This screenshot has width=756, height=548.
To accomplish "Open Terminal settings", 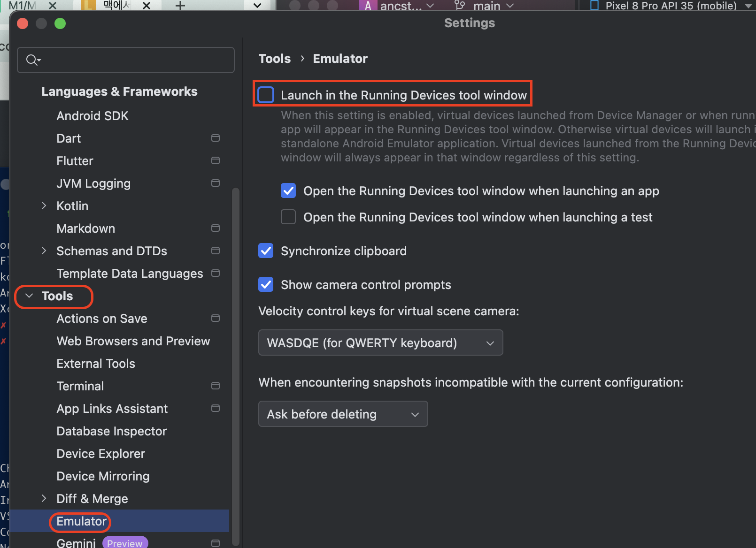I will [80, 386].
